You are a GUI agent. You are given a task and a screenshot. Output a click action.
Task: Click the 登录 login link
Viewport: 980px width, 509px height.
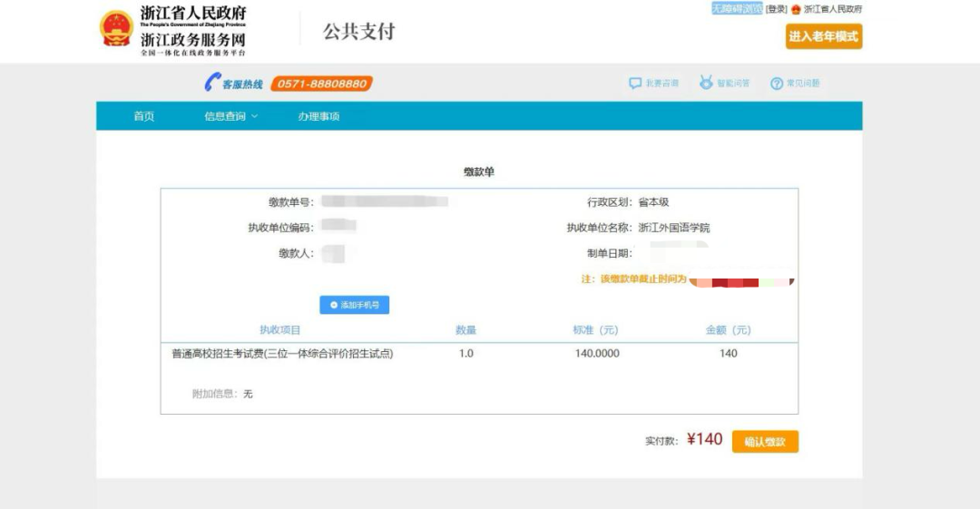point(777,9)
